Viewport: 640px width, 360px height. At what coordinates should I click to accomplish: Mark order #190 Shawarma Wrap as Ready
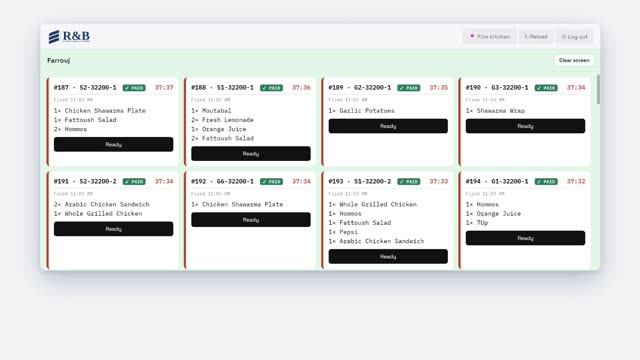[x=525, y=126]
